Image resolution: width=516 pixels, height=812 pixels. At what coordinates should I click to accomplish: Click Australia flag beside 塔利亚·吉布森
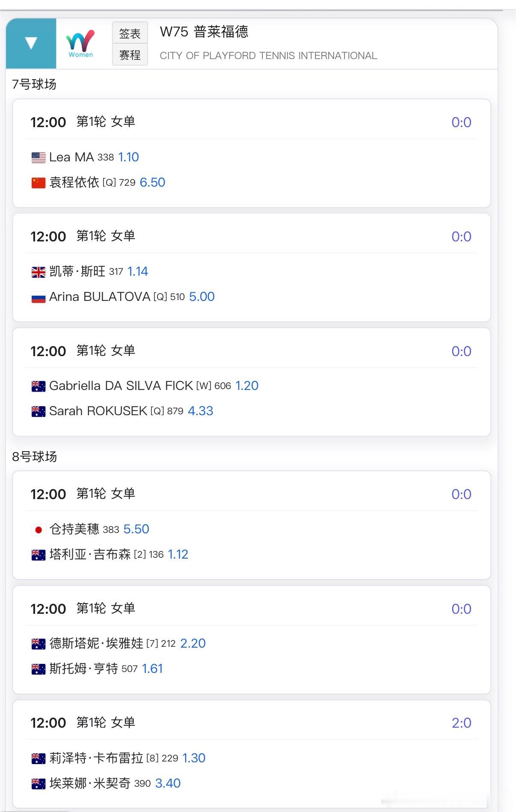pyautogui.click(x=39, y=555)
